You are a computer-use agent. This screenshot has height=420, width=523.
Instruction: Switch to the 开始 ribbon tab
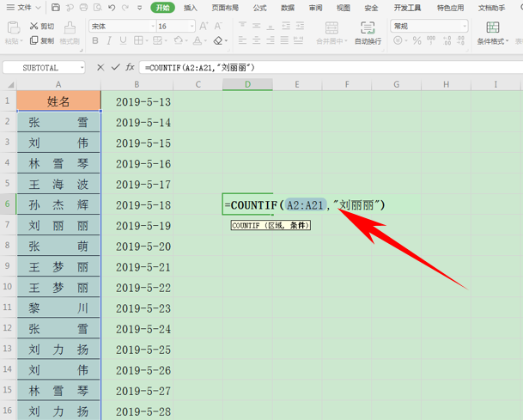pyautogui.click(x=163, y=8)
